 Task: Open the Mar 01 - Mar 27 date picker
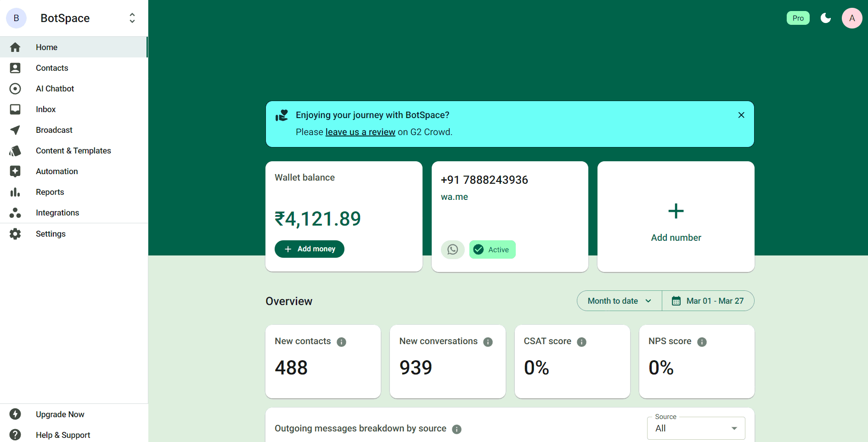pos(708,301)
